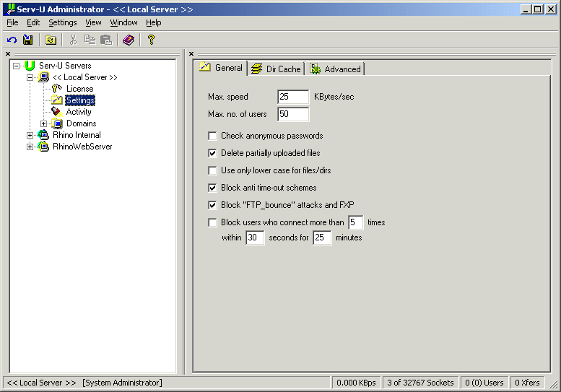
Task: Select the License key icon in tree
Action: click(57, 89)
